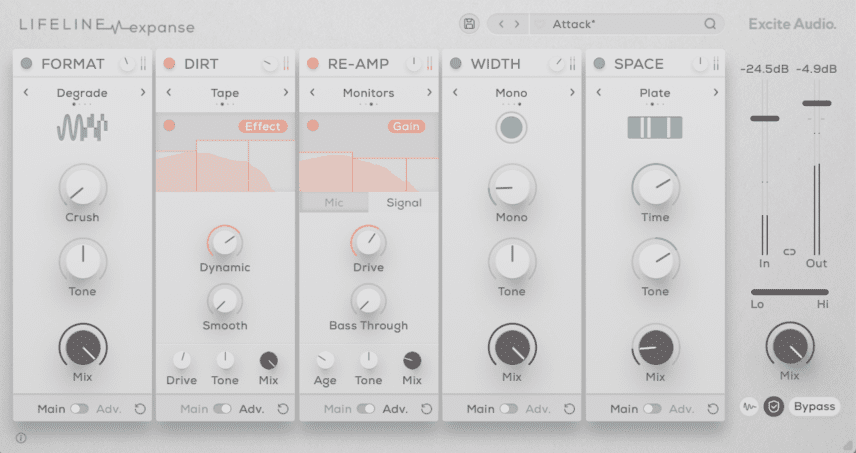Switch FORMAT from Main to Adv.
The height and width of the screenshot is (453, 856).
79,409
